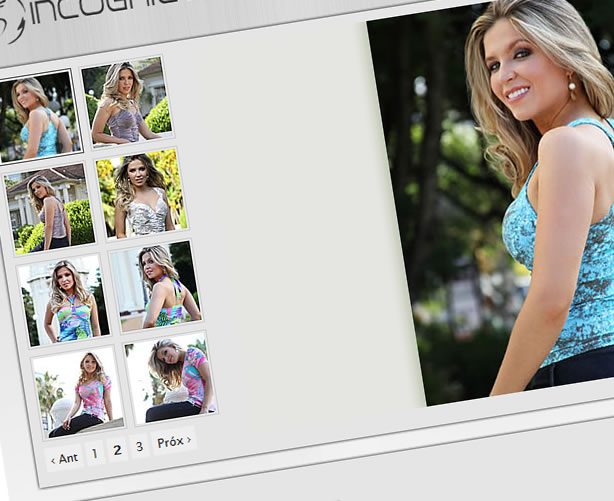The height and width of the screenshot is (501, 614).
Task: Select the lilac lace top thumbnail with house
Action: tap(127, 102)
